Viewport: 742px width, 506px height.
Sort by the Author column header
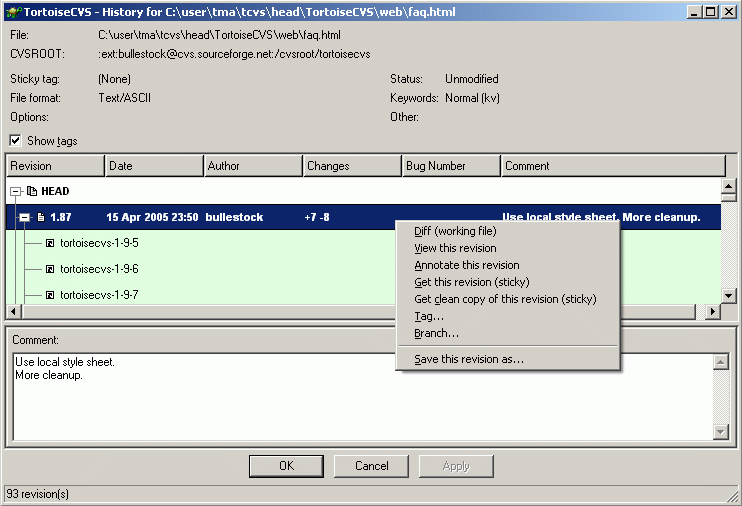(253, 166)
